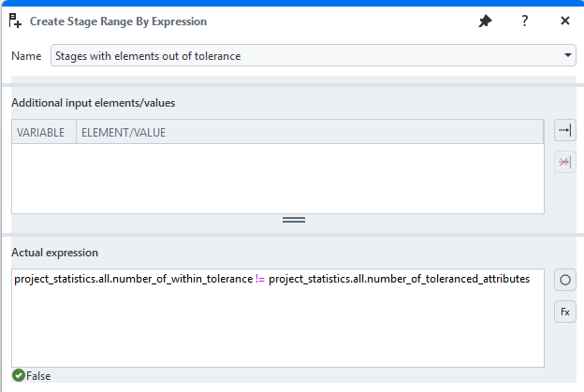The width and height of the screenshot is (584, 392).
Task: Click inside the Actual expression editor
Action: (277, 327)
